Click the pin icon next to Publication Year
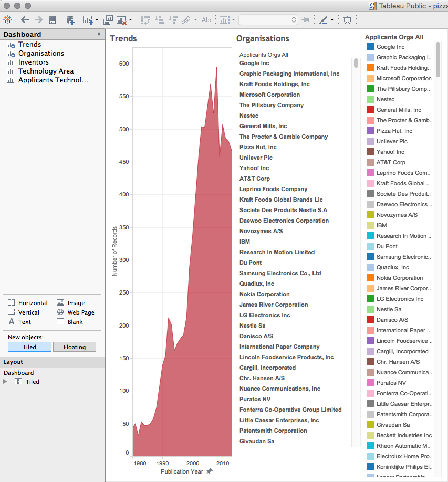 coord(210,471)
